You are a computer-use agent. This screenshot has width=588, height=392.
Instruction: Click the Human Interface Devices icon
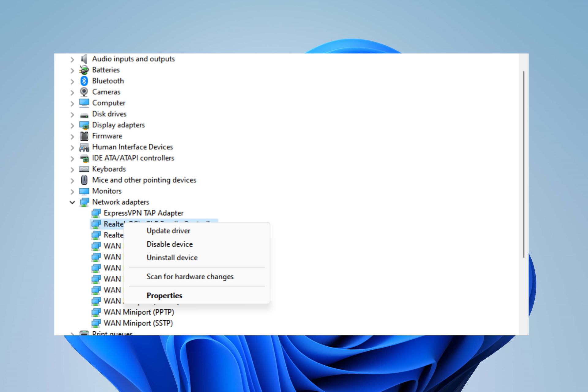click(84, 147)
